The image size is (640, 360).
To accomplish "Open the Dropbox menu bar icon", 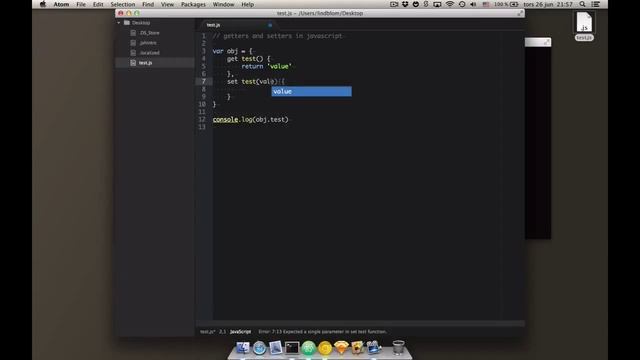I will (x=405, y=4).
